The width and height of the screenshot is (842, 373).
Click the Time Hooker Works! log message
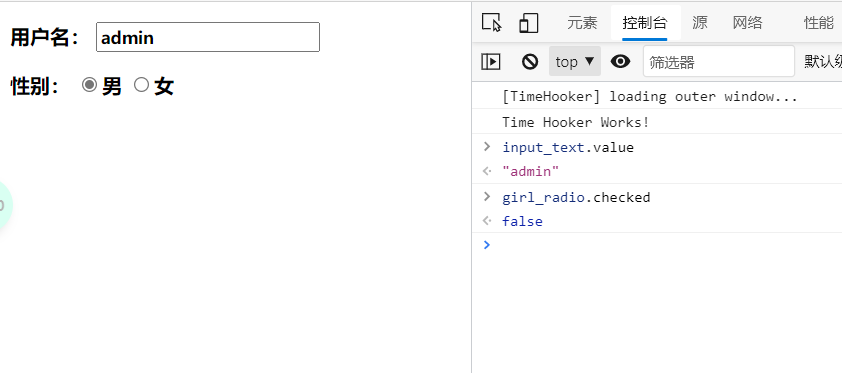[x=576, y=122]
